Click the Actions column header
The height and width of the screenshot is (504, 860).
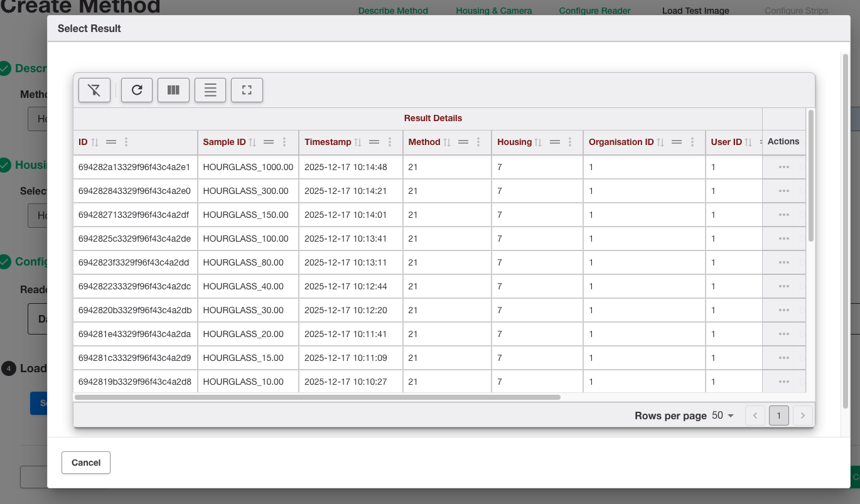coord(783,141)
